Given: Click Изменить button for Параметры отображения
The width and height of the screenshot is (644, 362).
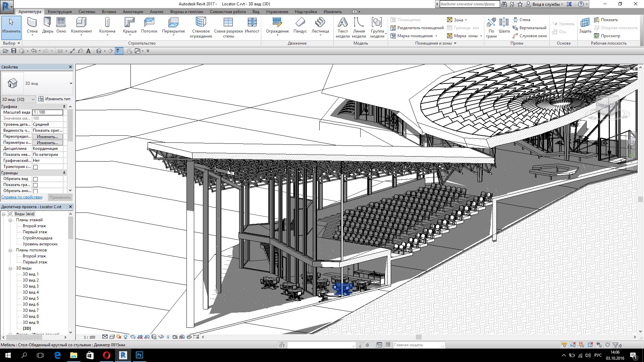Looking at the screenshot, I should click(x=47, y=143).
